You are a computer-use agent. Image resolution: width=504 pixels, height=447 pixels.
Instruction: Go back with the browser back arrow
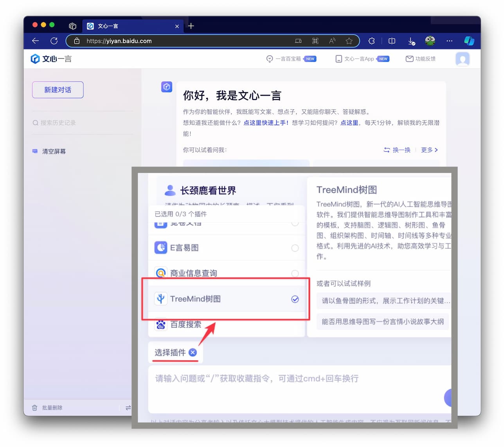(36, 41)
